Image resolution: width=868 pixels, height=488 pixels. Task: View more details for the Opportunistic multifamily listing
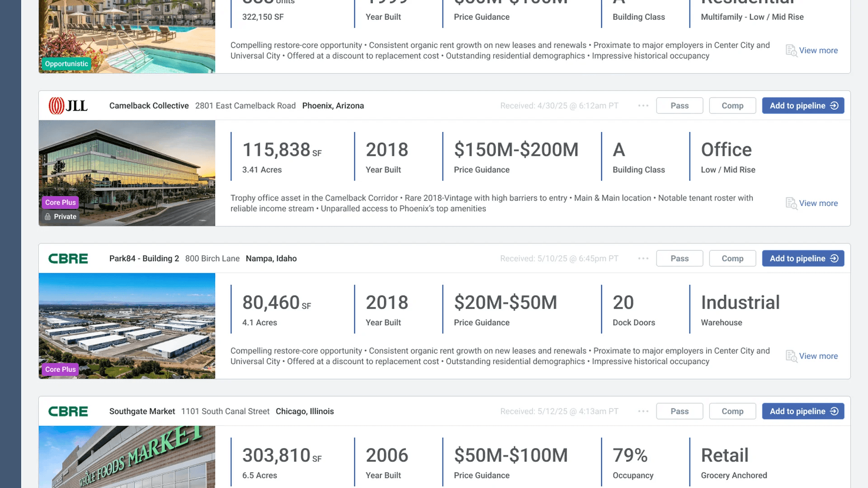tap(818, 51)
